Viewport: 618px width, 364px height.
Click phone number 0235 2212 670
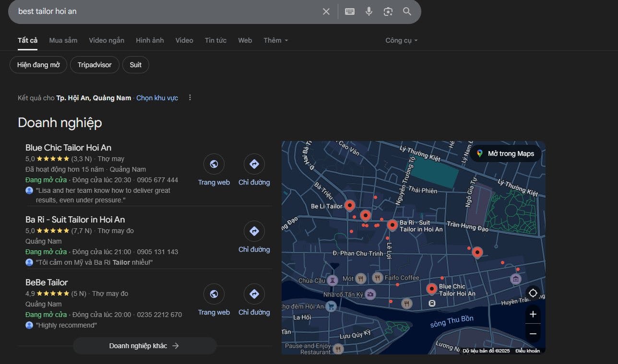[159, 315]
